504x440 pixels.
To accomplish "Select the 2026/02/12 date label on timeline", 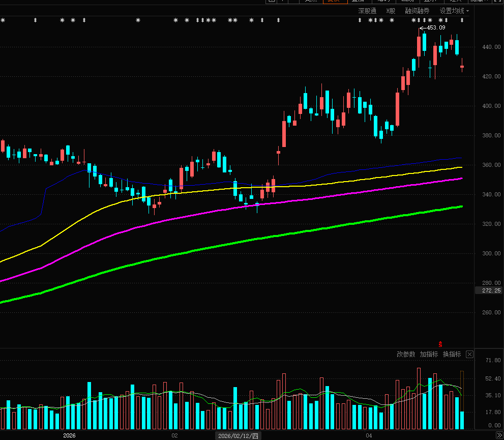I will pos(239,435).
